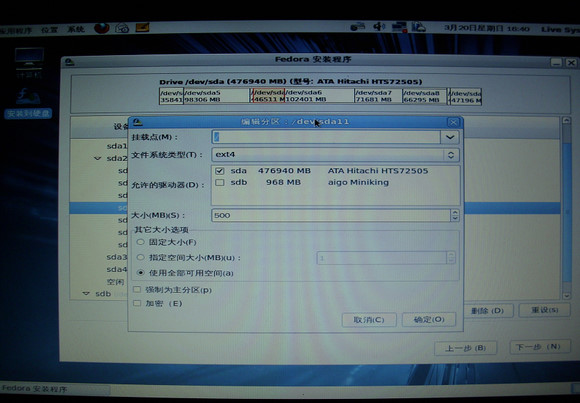This screenshot has width=580, height=403.
Task: Select the sda4 row in device list
Action: (117, 269)
